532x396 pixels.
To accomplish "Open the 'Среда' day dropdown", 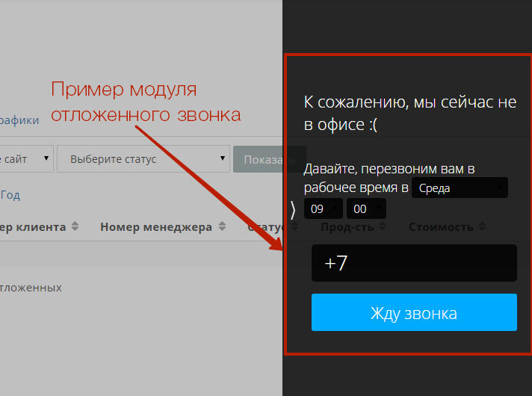I will tap(460, 188).
